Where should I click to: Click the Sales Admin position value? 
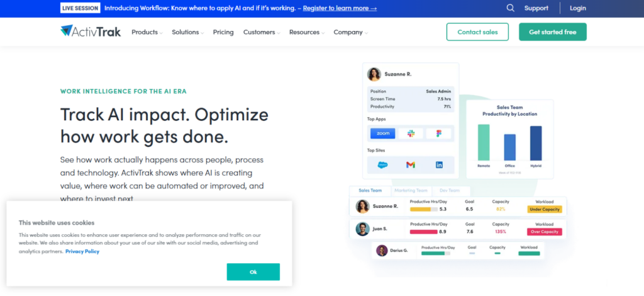[438, 91]
